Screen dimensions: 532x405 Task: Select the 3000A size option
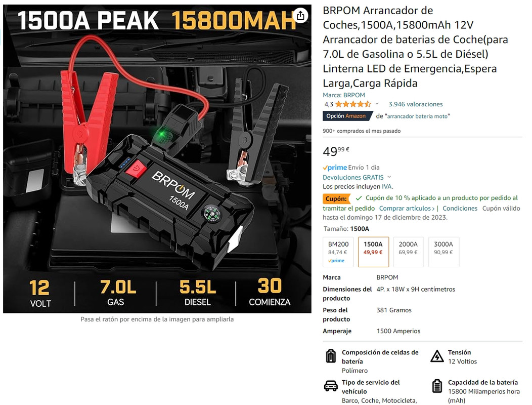tap(444, 252)
